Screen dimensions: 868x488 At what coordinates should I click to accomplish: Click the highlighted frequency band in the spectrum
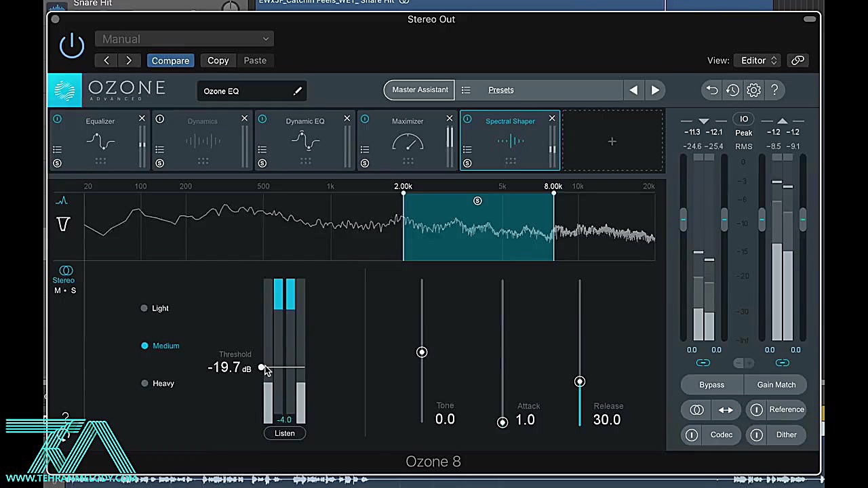pyautogui.click(x=478, y=227)
